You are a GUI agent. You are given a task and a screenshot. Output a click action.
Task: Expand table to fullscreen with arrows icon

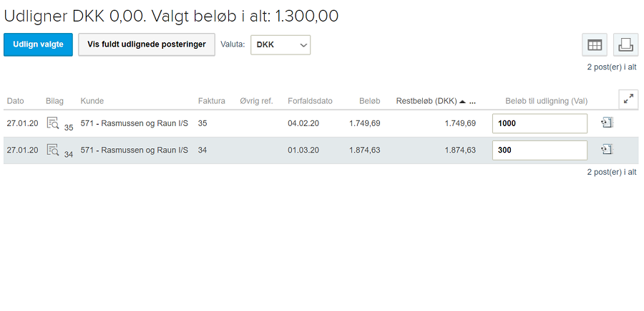tap(628, 99)
